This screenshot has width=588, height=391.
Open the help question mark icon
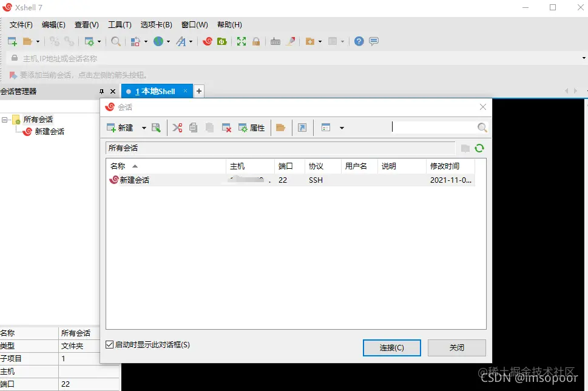click(x=359, y=41)
